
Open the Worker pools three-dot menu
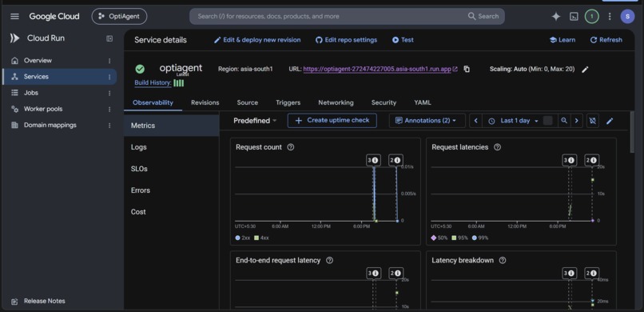click(x=109, y=110)
